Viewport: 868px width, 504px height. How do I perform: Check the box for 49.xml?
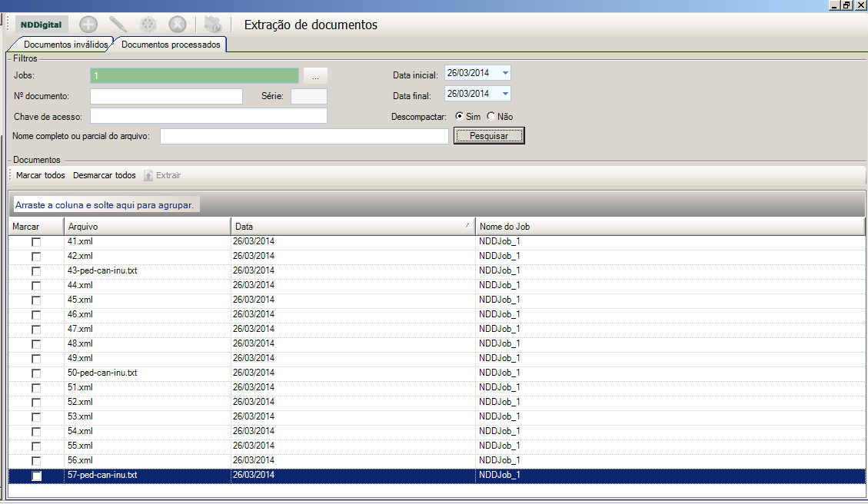36,359
